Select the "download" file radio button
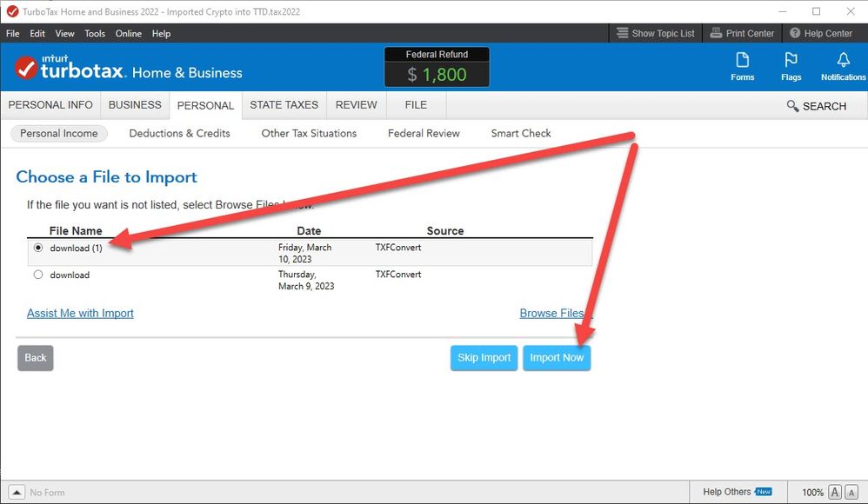This screenshot has width=868, height=504. point(38,275)
